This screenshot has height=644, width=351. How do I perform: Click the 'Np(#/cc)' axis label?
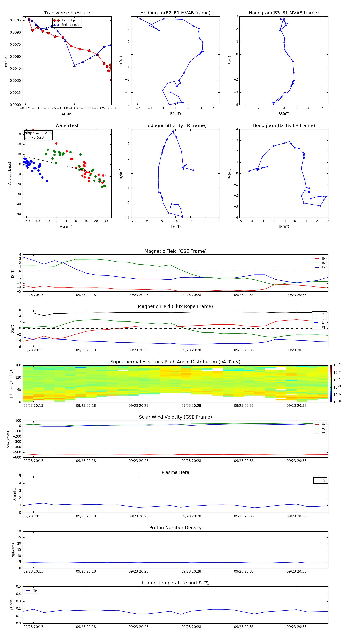[x=13, y=550]
